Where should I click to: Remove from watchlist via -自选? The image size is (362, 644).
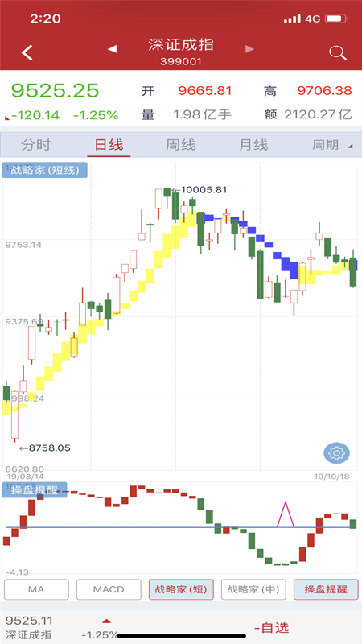pyautogui.click(x=271, y=628)
